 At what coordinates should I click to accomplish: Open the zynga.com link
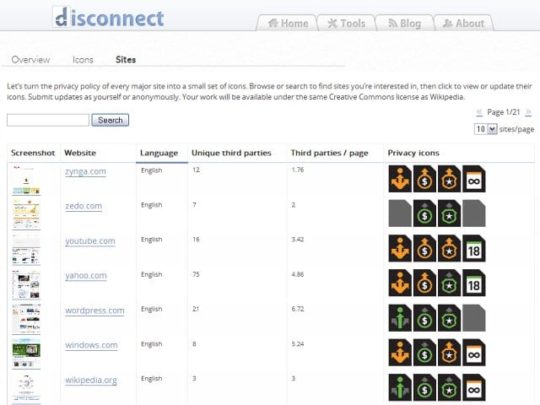pyautogui.click(x=85, y=171)
